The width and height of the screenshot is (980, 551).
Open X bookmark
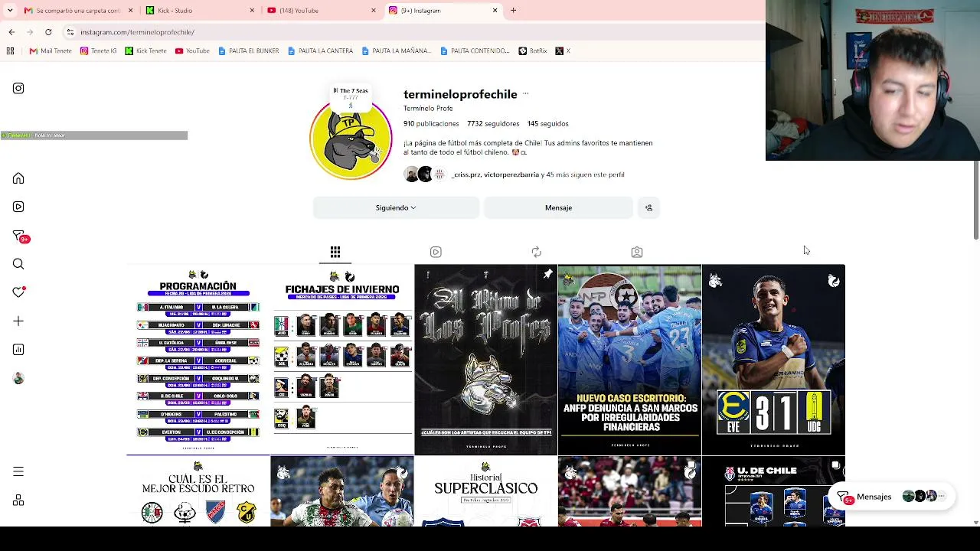(563, 51)
